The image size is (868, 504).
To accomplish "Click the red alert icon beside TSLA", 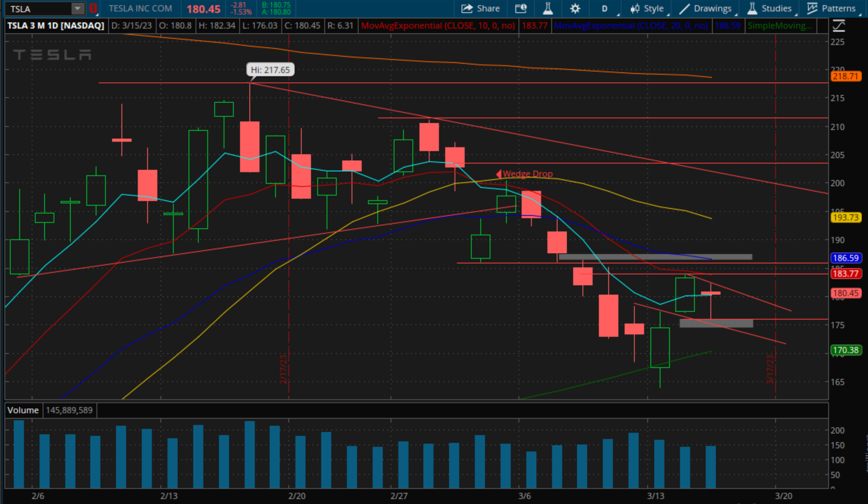I will tap(93, 8).
